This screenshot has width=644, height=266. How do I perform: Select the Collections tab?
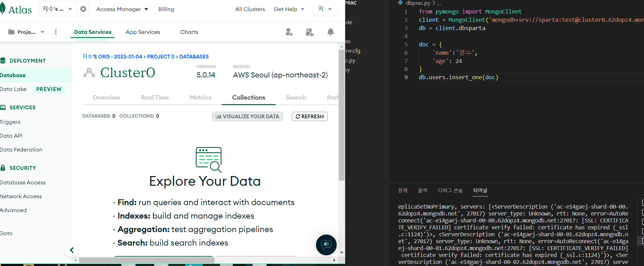click(x=249, y=98)
